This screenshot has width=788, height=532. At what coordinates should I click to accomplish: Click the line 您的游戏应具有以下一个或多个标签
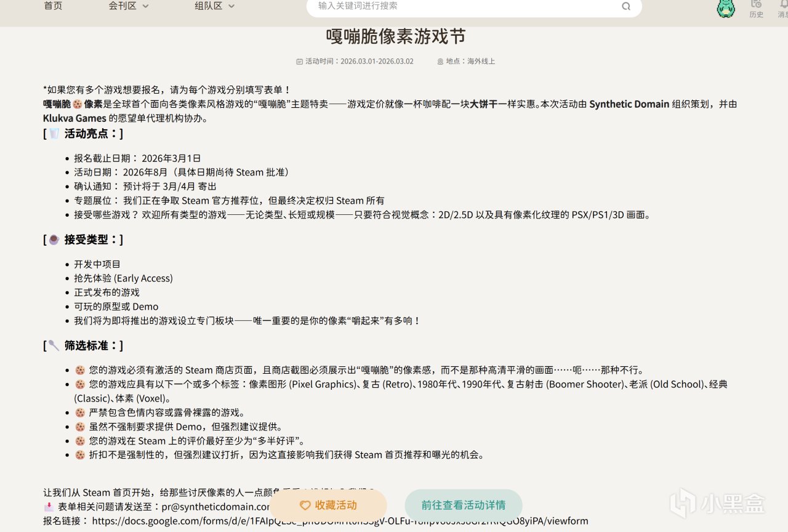[400, 391]
